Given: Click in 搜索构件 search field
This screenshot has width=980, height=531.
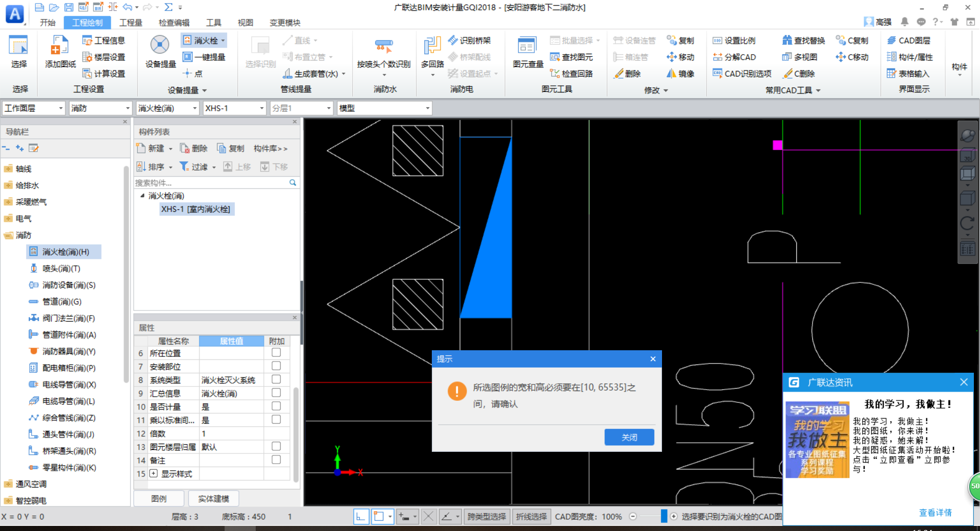Looking at the screenshot, I should click(x=212, y=183).
